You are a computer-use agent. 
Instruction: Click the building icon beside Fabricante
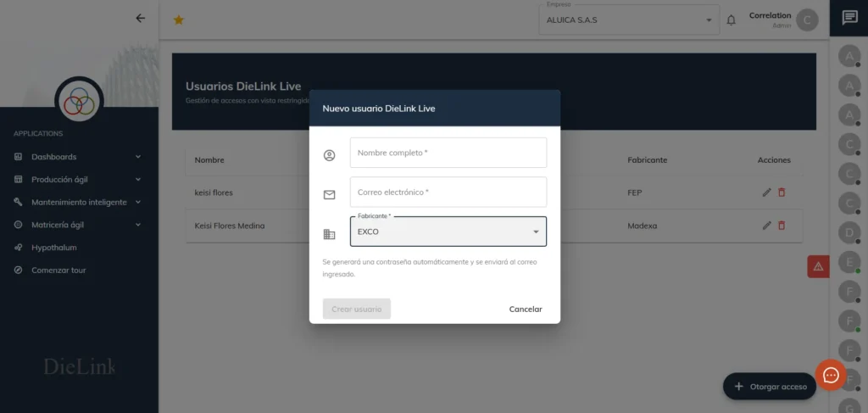[330, 234]
